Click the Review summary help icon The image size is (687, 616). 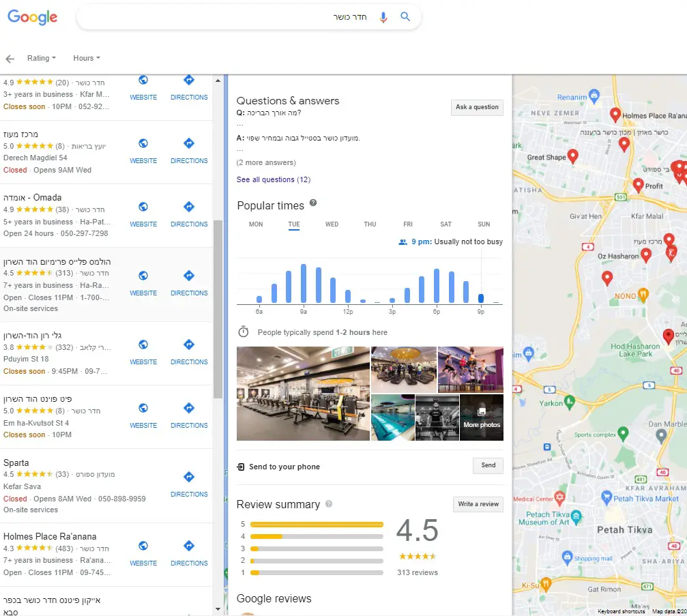point(329,504)
